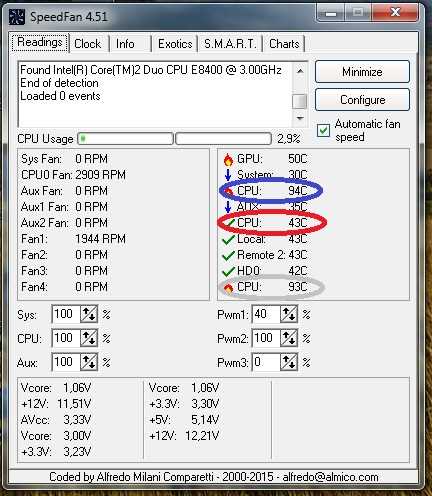
Task: Click the Sys speed spinner arrows
Action: [89, 314]
